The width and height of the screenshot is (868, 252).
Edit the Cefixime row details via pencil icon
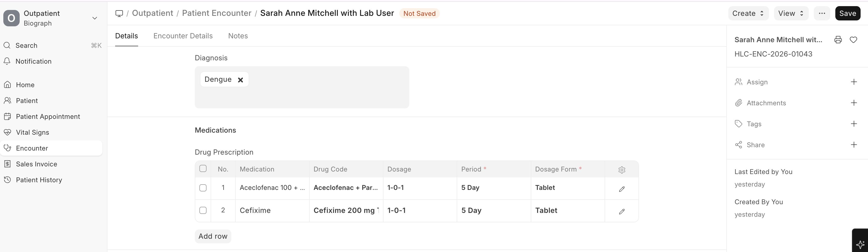click(622, 212)
